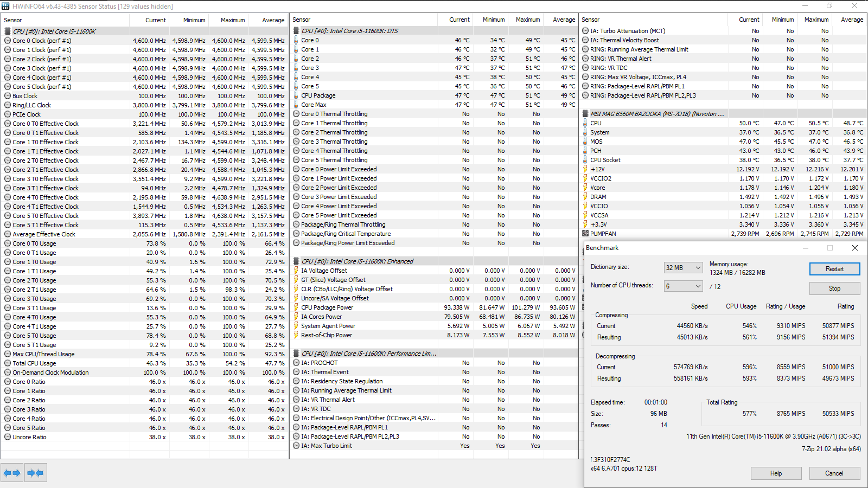The width and height of the screenshot is (868, 488).
Task: Select the IA: Max Turbo Limit row
Action: tap(434, 446)
